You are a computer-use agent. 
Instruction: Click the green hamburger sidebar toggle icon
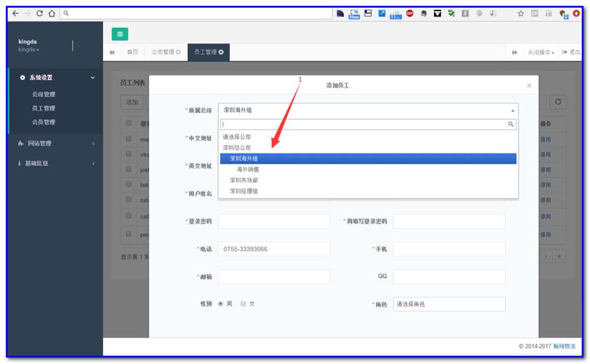[x=120, y=34]
